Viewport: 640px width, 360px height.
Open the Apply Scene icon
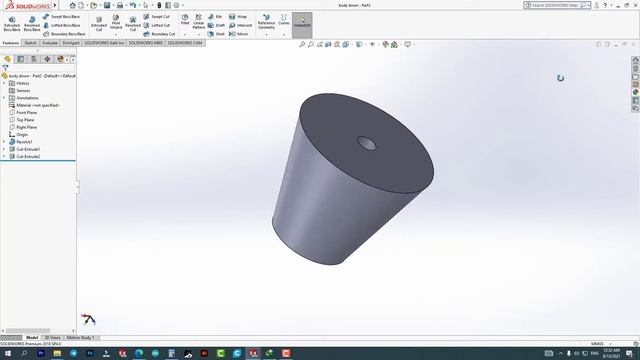point(394,44)
